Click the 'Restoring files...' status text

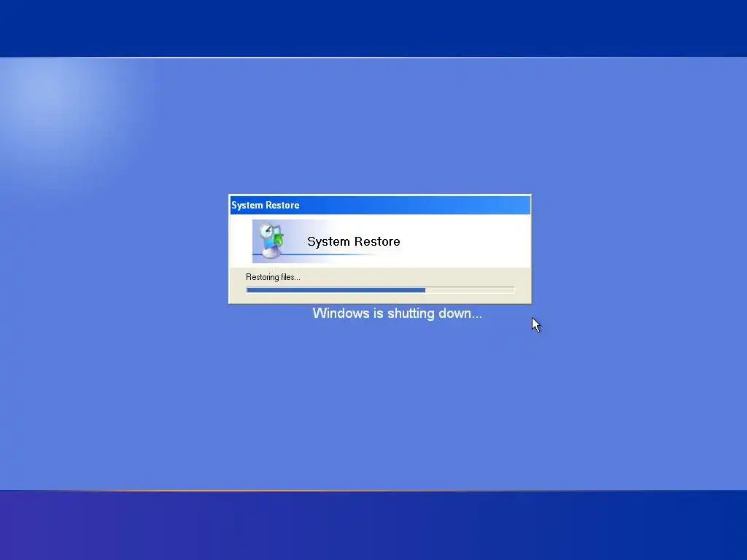tap(273, 277)
